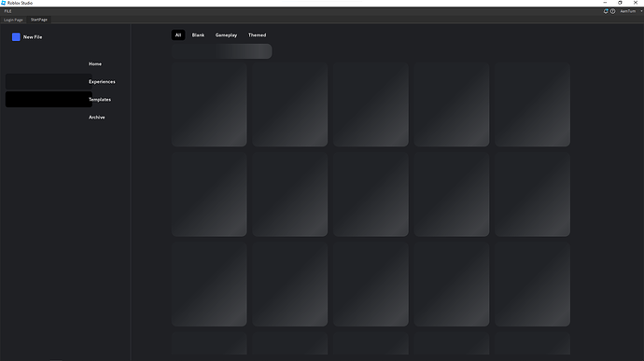This screenshot has height=361, width=644.
Task: Click the help question mark icon
Action: click(x=613, y=11)
